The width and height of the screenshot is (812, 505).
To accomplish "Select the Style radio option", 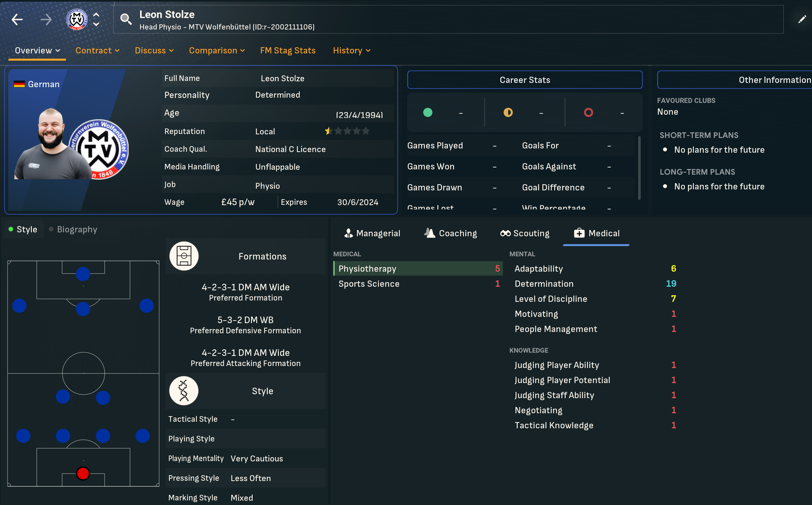I will pos(23,229).
